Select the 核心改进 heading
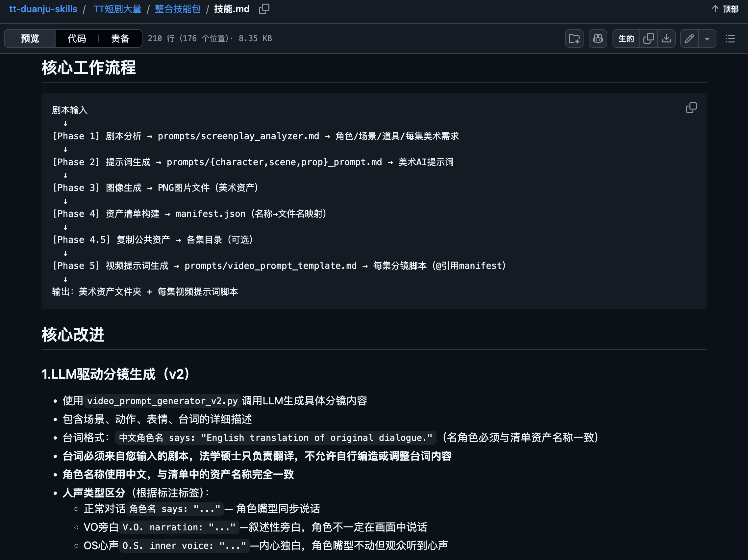The image size is (748, 560). point(73,335)
